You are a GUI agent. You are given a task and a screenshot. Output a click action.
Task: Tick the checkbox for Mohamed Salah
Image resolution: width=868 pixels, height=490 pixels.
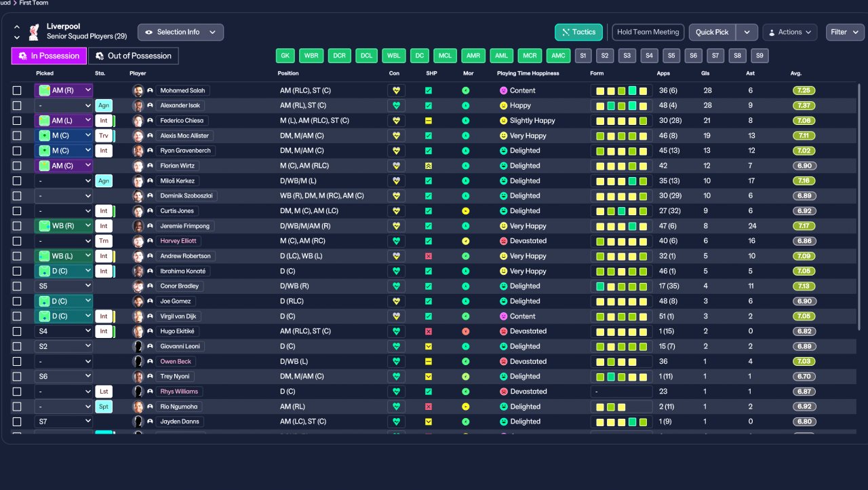point(17,90)
